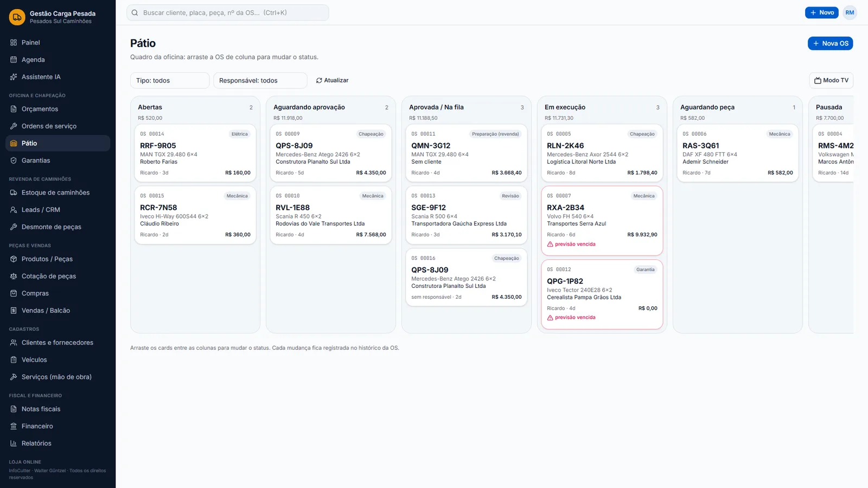Click the Garantia tag on OS 00012

coord(646,269)
